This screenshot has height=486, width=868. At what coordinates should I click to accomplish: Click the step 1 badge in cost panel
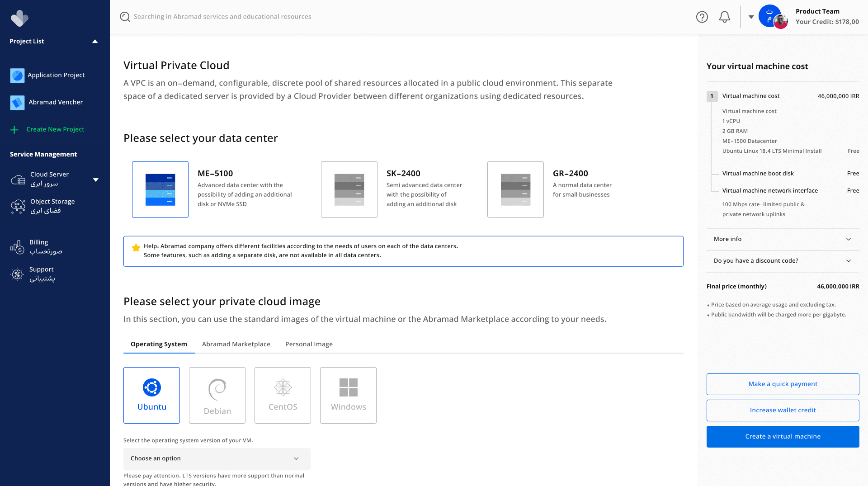click(x=712, y=96)
